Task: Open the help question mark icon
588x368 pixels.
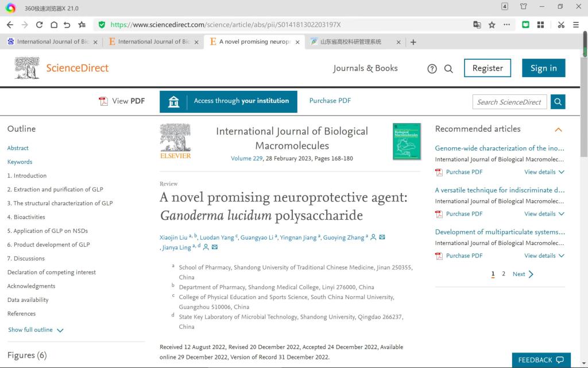Action: tap(432, 68)
